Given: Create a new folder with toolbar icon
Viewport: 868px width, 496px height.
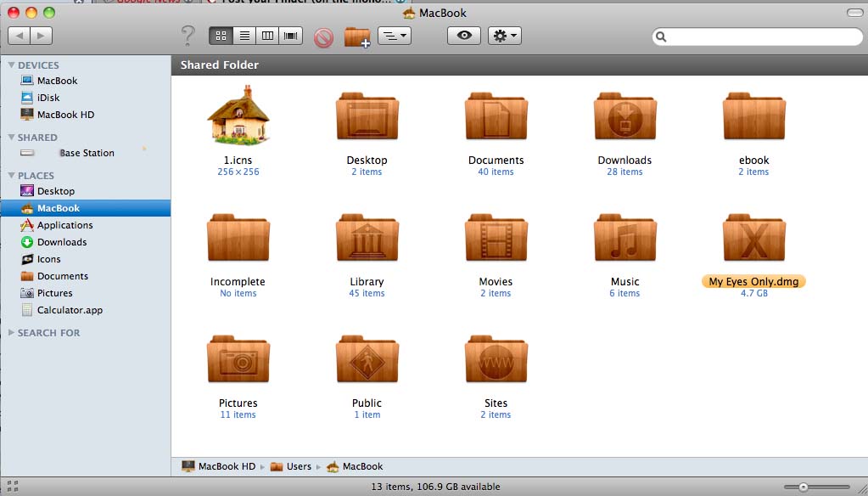Looking at the screenshot, I should [357, 37].
